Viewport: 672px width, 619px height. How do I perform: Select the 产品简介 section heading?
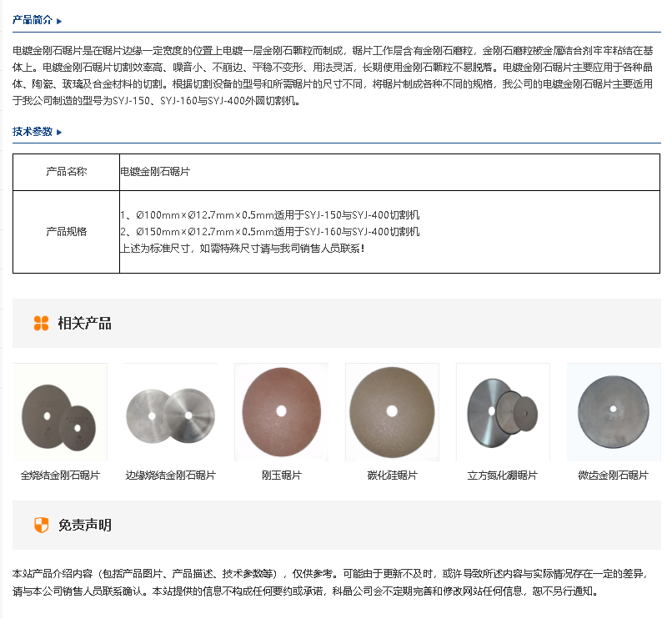coord(33,20)
